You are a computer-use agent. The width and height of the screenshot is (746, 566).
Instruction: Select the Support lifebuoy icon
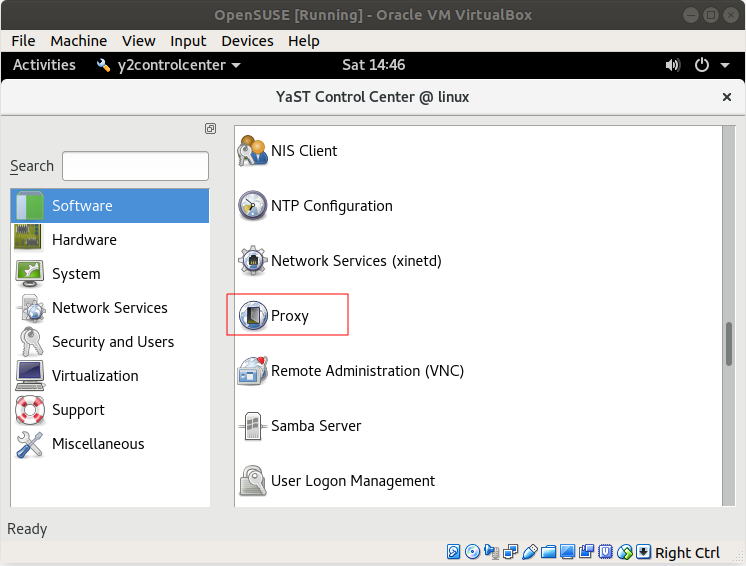(30, 410)
